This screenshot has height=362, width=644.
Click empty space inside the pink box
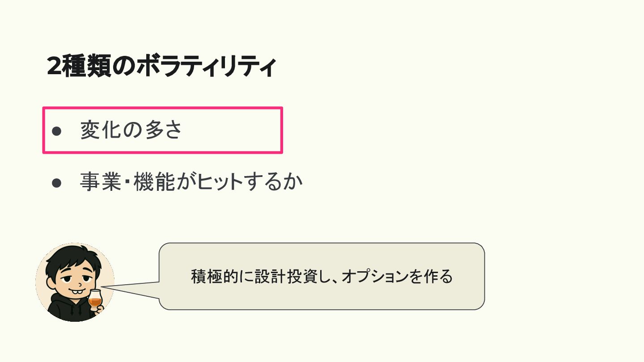click(233, 130)
